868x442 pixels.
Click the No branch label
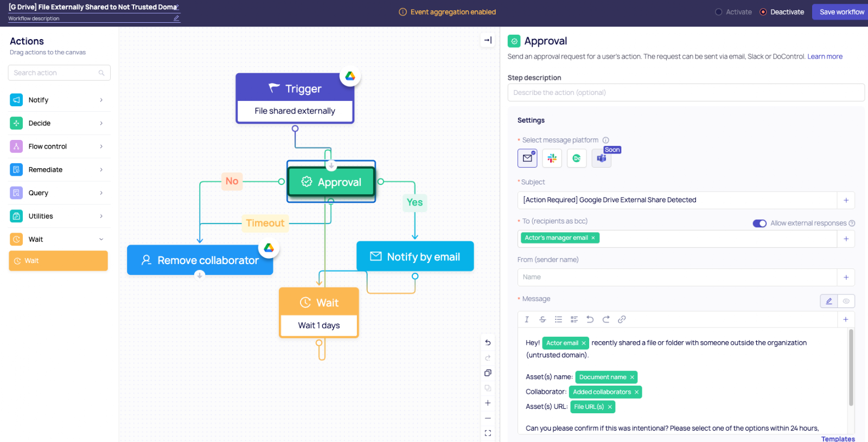coord(232,181)
